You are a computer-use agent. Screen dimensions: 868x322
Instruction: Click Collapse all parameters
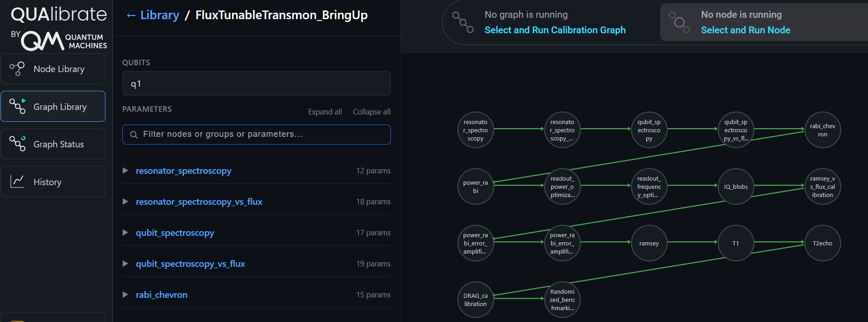point(371,112)
